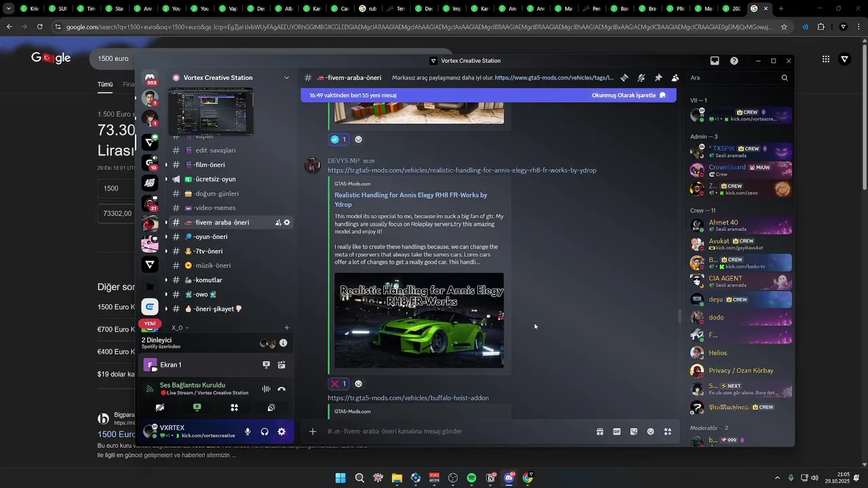This screenshot has height=488, width=868.
Task: Open the clips icon next to Ekran 1
Action: [x=281, y=365]
